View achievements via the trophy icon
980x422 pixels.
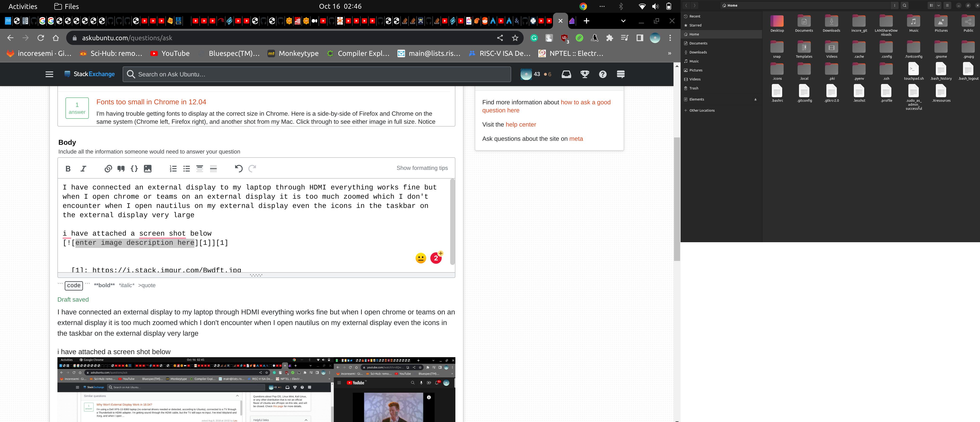tap(585, 74)
